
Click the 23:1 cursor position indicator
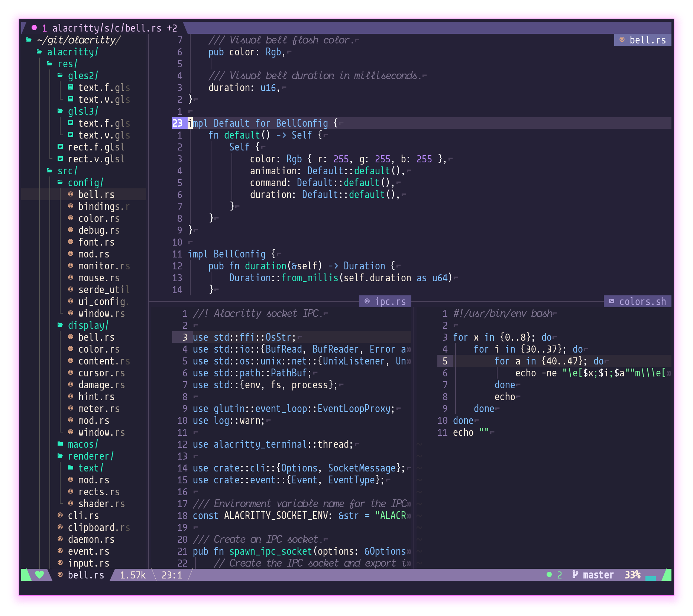(x=172, y=575)
